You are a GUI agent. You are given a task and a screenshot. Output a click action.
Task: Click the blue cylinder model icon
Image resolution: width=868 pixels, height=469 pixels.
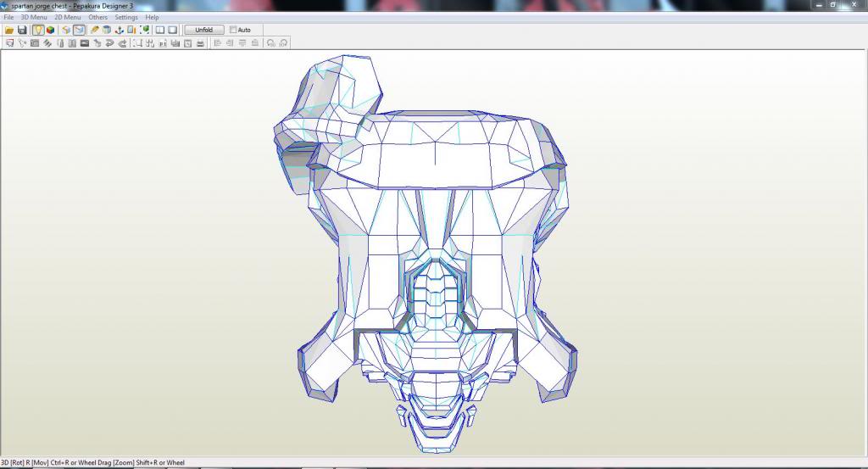[x=107, y=30]
